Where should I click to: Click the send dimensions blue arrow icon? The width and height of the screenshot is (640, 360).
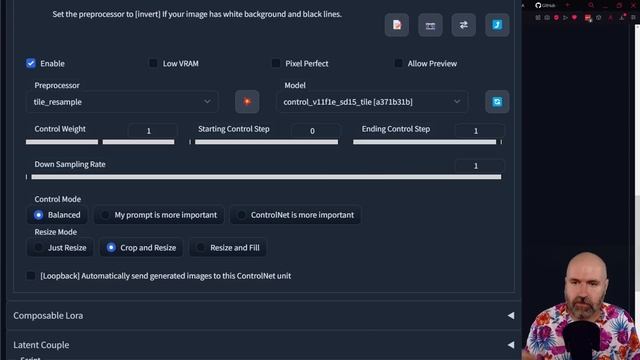point(497,25)
